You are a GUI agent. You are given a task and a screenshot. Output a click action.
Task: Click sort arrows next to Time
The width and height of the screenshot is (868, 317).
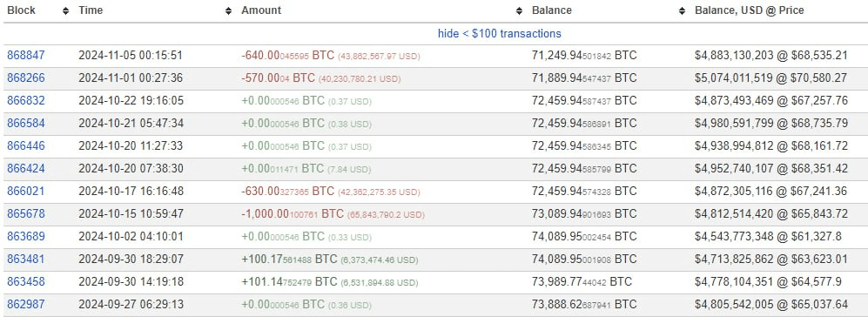229,10
